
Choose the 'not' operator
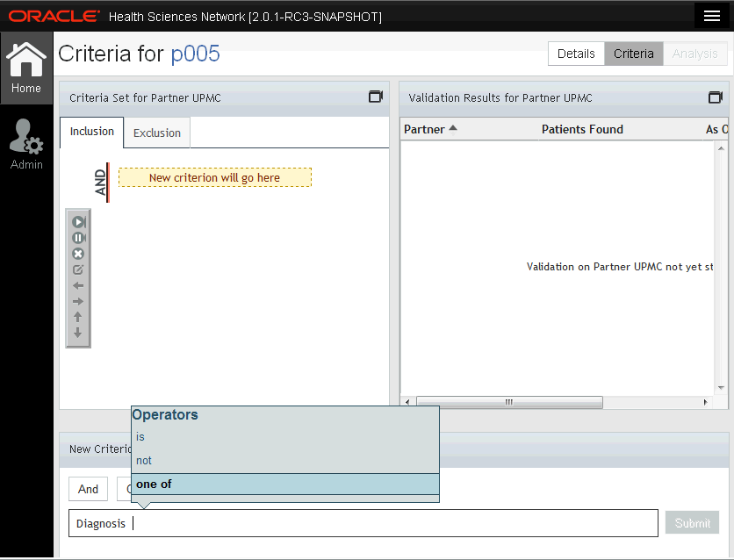(x=285, y=461)
